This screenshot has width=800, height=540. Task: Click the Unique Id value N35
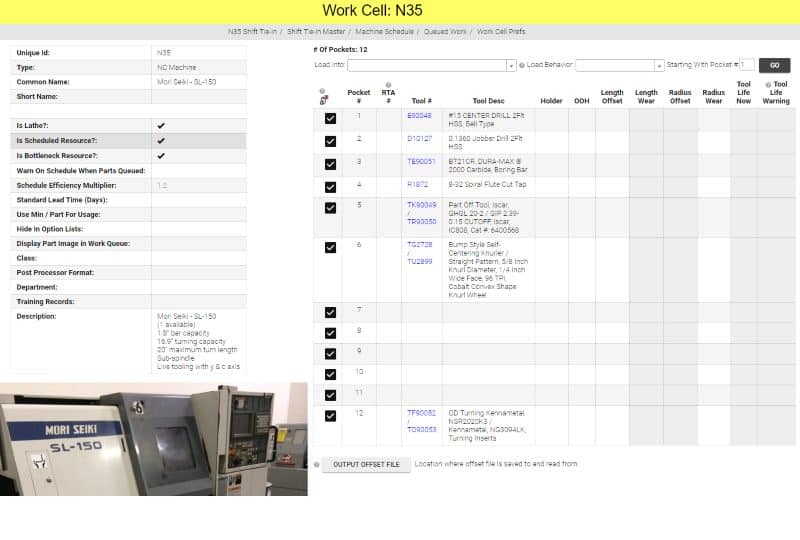click(x=163, y=53)
